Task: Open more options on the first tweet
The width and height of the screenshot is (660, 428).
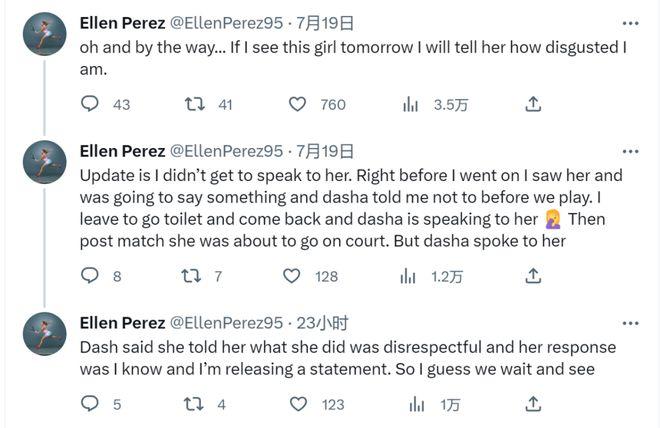Action: point(630,23)
